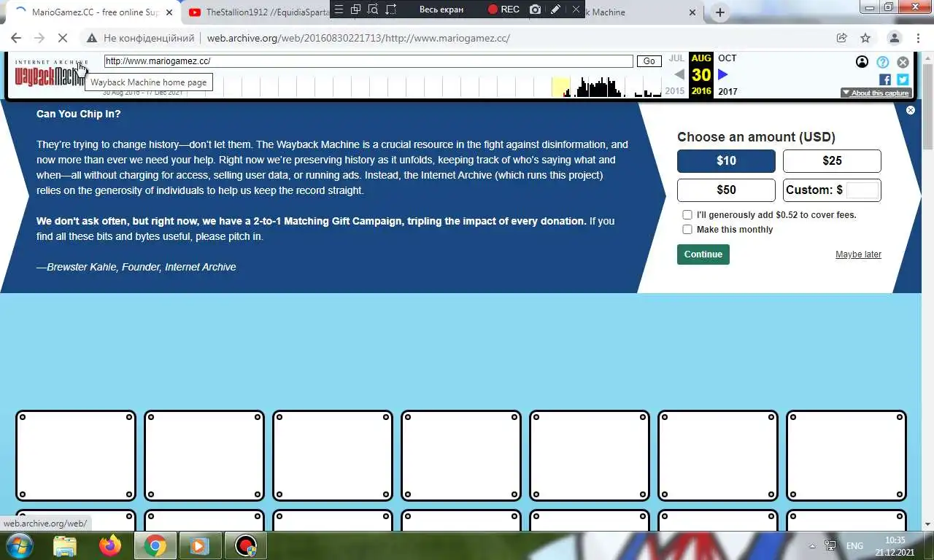Go to next capture with blue right arrow
Image resolution: width=934 pixels, height=560 pixels.
click(x=723, y=74)
